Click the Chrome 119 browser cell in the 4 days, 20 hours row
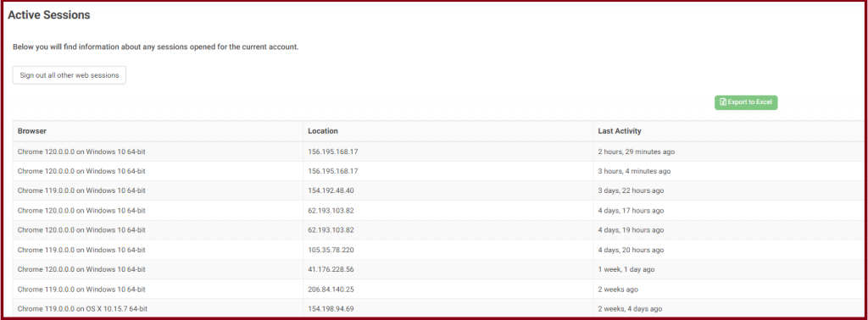This screenshot has width=868, height=320. click(x=158, y=250)
